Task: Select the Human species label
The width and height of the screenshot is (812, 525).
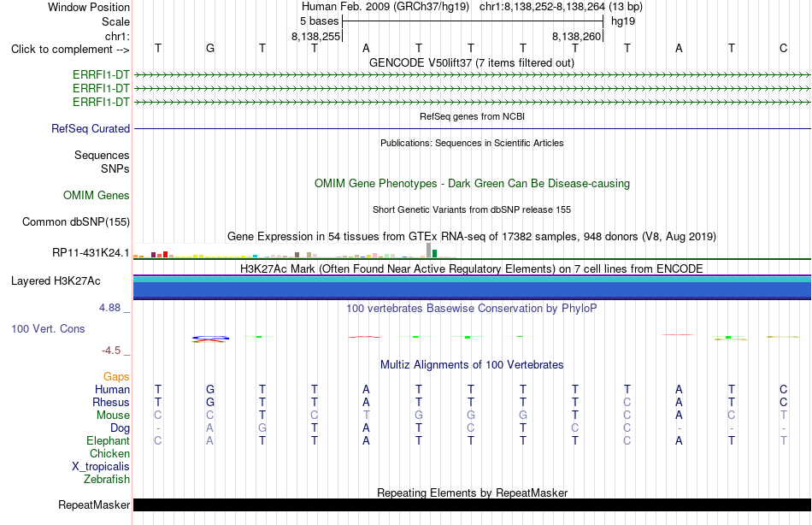Action: pos(112,389)
